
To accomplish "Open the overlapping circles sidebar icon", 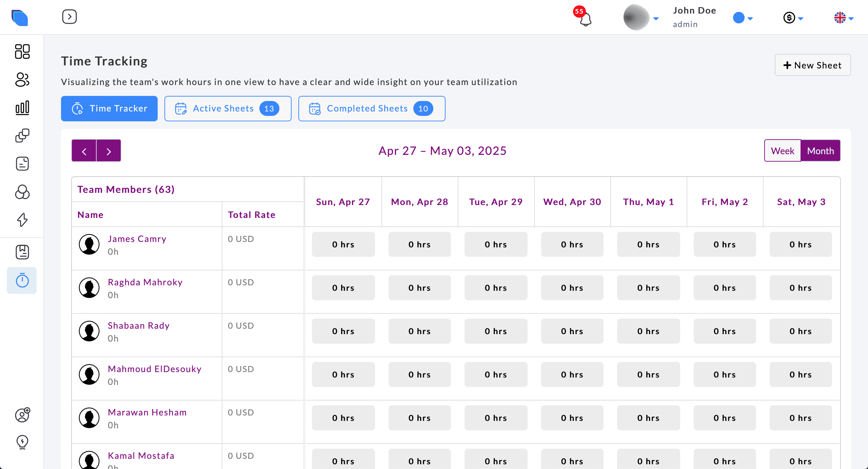I will coord(22,192).
